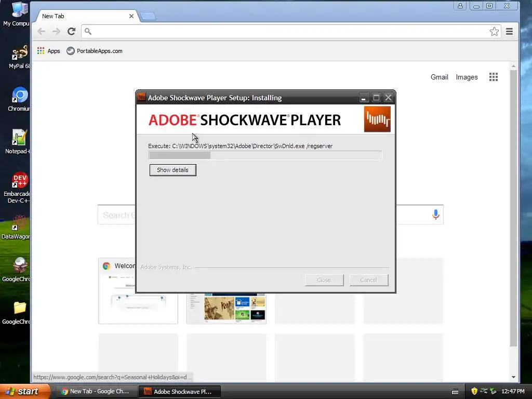This screenshot has height=399, width=532.
Task: Click the voice search microphone
Action: point(436,215)
